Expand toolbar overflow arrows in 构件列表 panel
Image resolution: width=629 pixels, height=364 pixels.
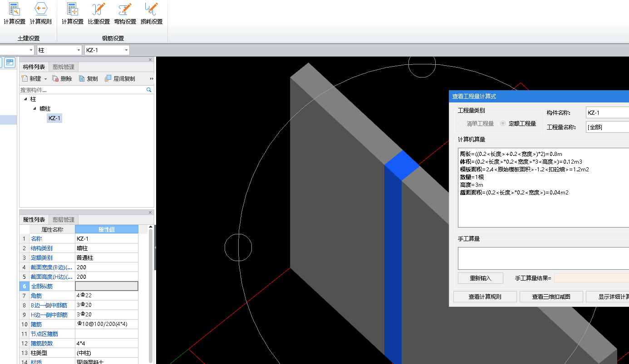point(152,78)
